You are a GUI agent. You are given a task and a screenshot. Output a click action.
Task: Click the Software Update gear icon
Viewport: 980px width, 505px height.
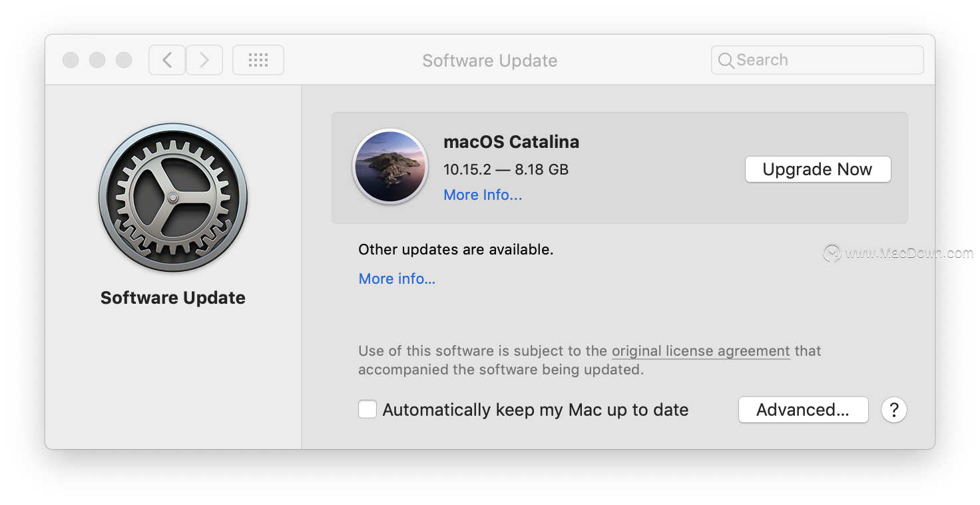pyautogui.click(x=173, y=198)
